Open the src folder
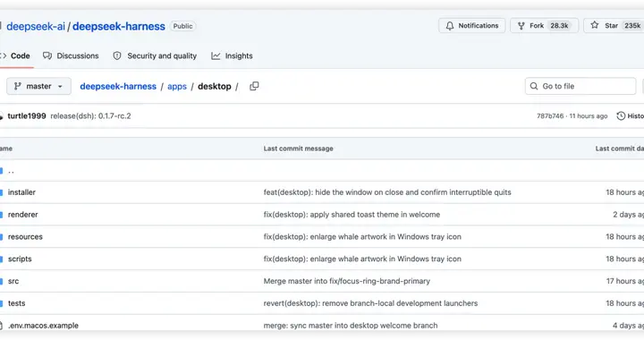This screenshot has width=644, height=340. [x=13, y=281]
